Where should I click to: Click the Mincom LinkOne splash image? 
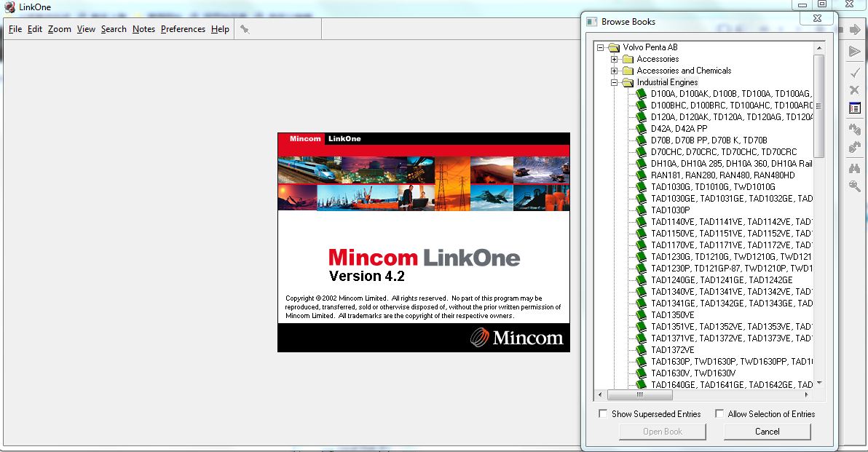[424, 242]
